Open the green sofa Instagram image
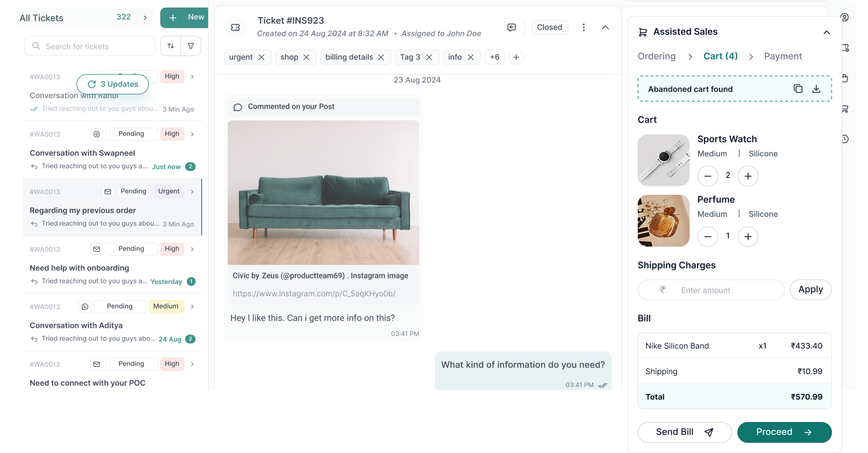The height and width of the screenshot is (453, 868). pos(324,193)
